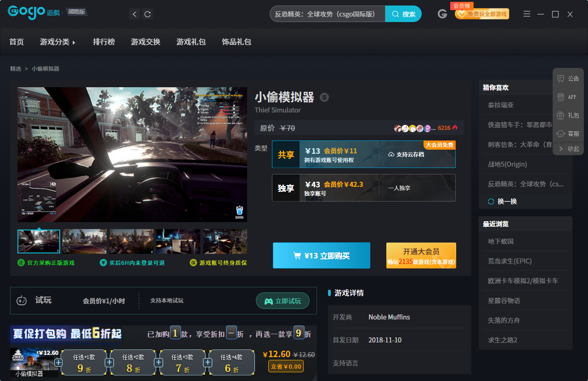The image size is (588, 381).
Task: Click 任选+4款 6折 bundle slot
Action: [232, 363]
